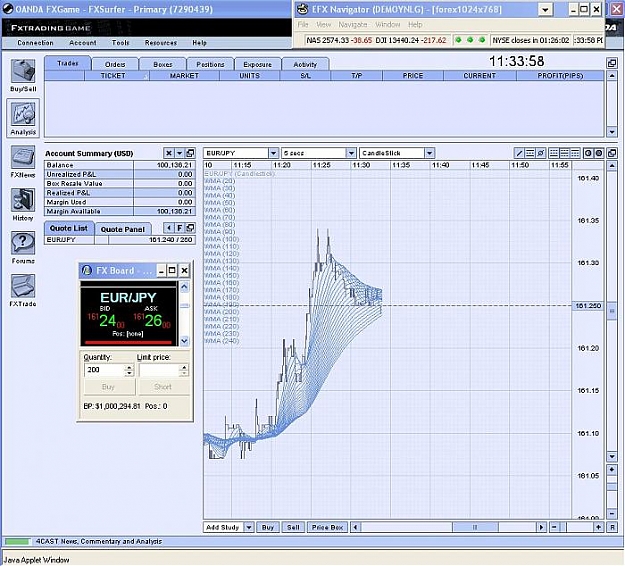Open the Analysis sidebar tool
625x566 pixels.
[x=23, y=118]
